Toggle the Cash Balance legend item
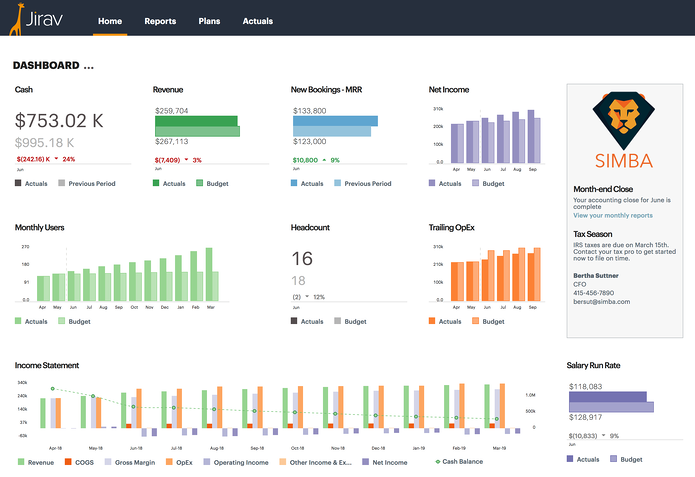The height and width of the screenshot is (477, 695). pos(459,461)
